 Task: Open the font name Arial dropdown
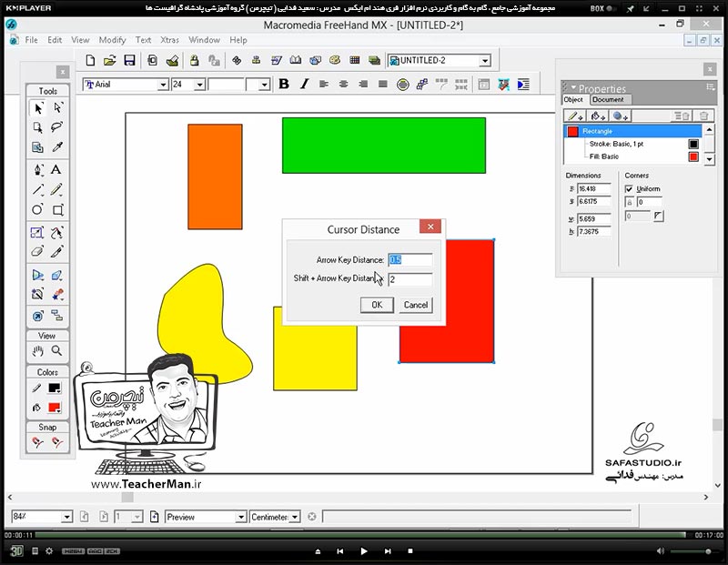coord(163,85)
